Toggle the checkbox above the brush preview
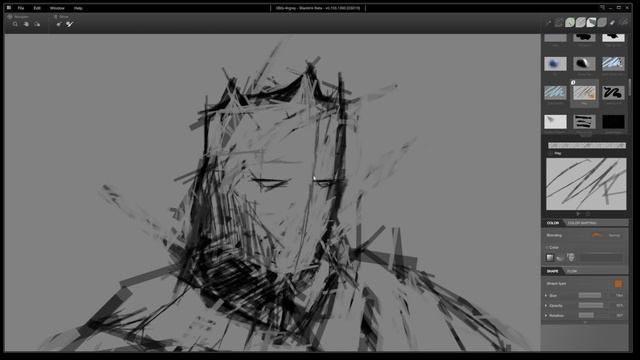This screenshot has width=640, height=360. (x=550, y=153)
